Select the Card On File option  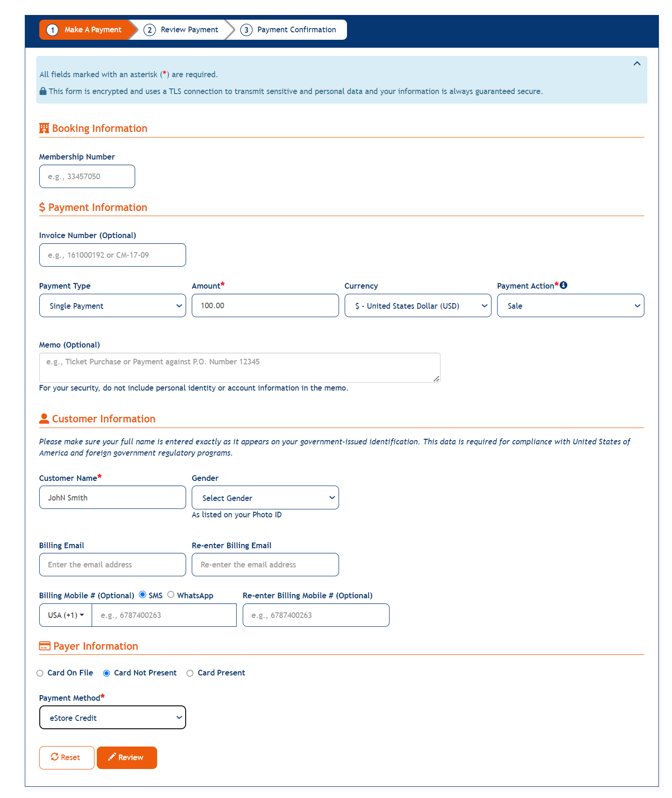point(40,673)
